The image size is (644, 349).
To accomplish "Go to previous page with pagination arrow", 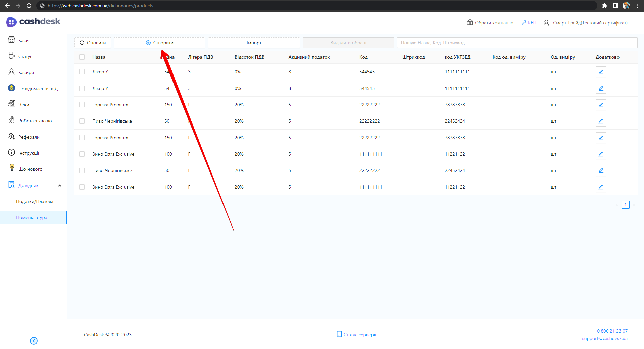I will tap(617, 205).
